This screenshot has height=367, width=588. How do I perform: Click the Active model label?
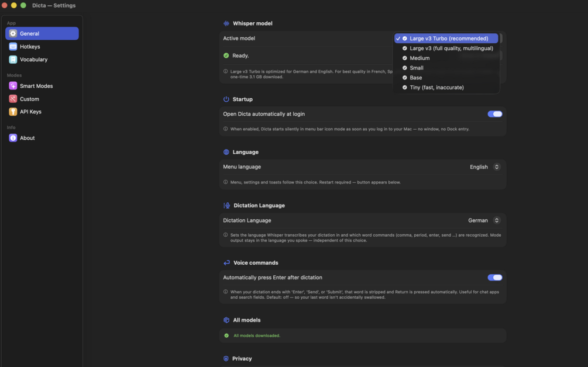pyautogui.click(x=239, y=38)
